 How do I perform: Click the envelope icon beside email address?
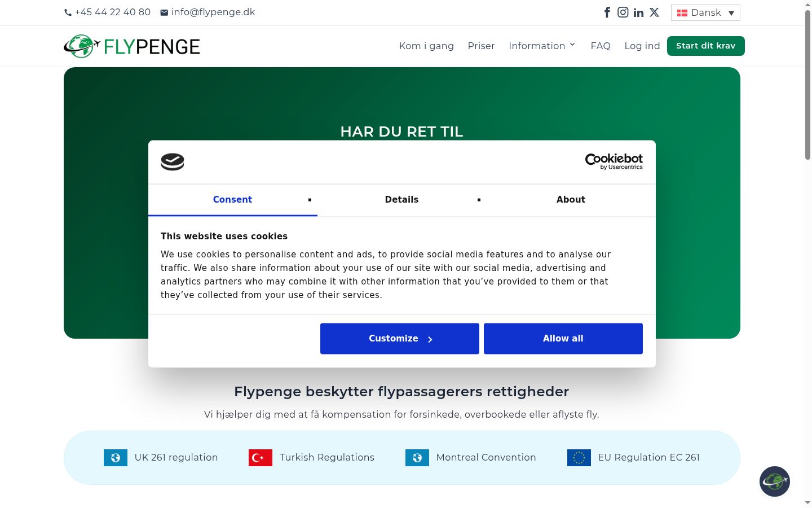(x=164, y=12)
